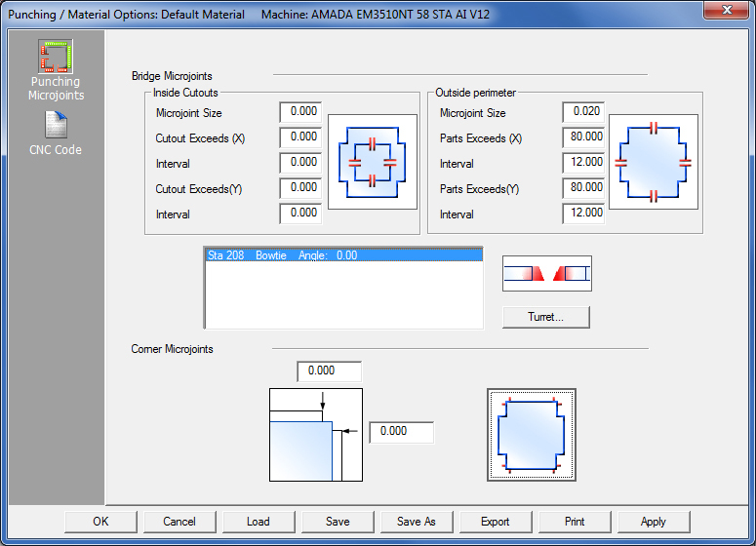Confirm settings with the OK button
The height and width of the screenshot is (546, 756).
click(x=100, y=522)
